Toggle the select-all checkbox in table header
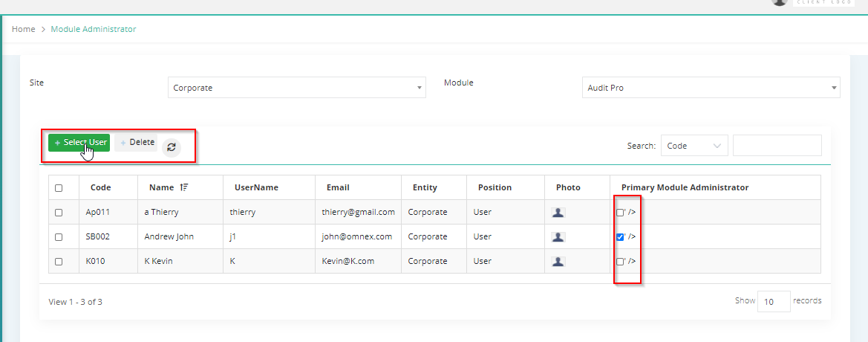The width and height of the screenshot is (868, 342). pyautogui.click(x=59, y=188)
